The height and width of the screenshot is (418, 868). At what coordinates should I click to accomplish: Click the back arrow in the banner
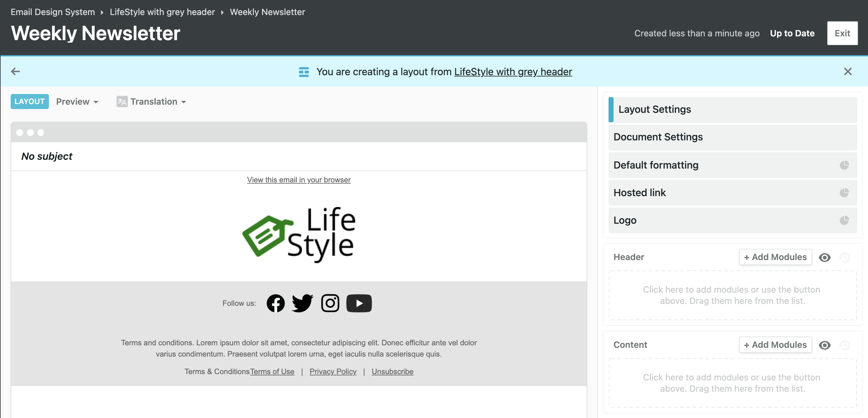click(x=15, y=71)
